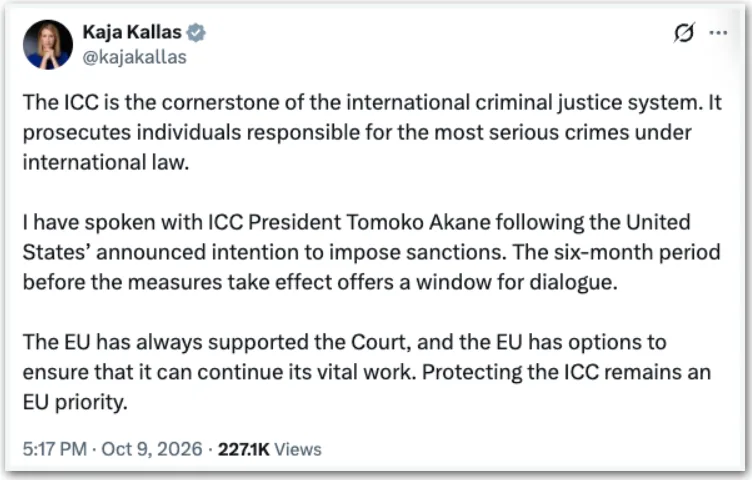This screenshot has width=752, height=480.
Task: Click 'The EU has always supported the Court'
Action: pos(216,342)
